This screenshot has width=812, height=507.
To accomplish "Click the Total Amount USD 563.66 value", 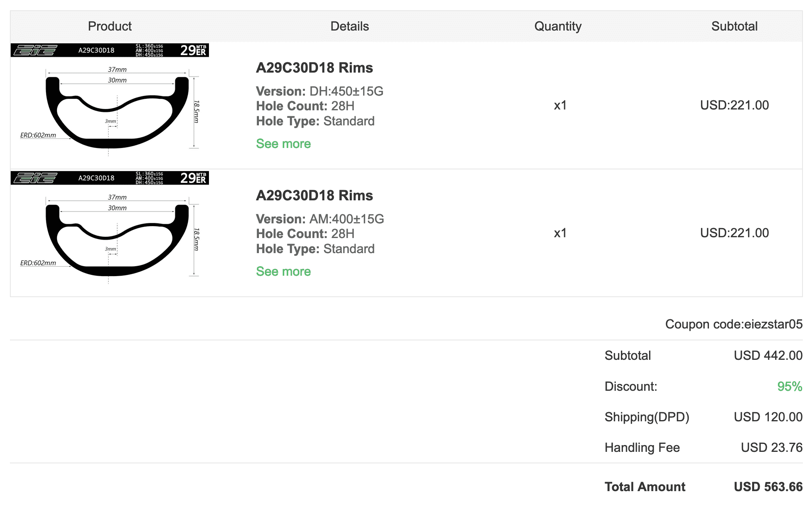I will click(x=768, y=487).
